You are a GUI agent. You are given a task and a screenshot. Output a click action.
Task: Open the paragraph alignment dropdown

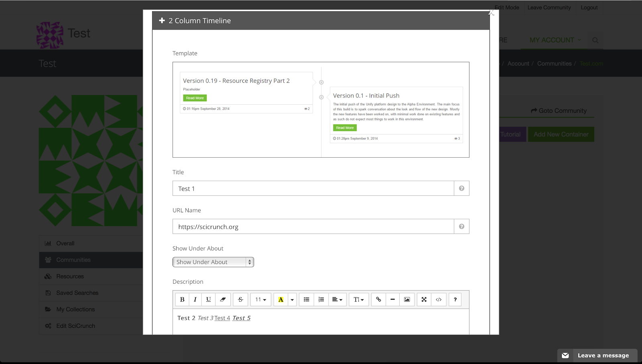point(337,299)
